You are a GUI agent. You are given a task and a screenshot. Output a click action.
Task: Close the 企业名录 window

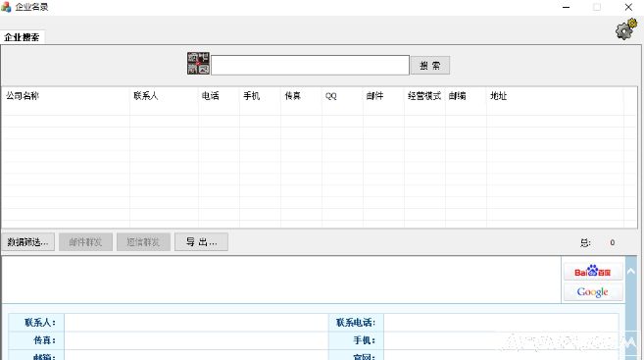pos(628,7)
